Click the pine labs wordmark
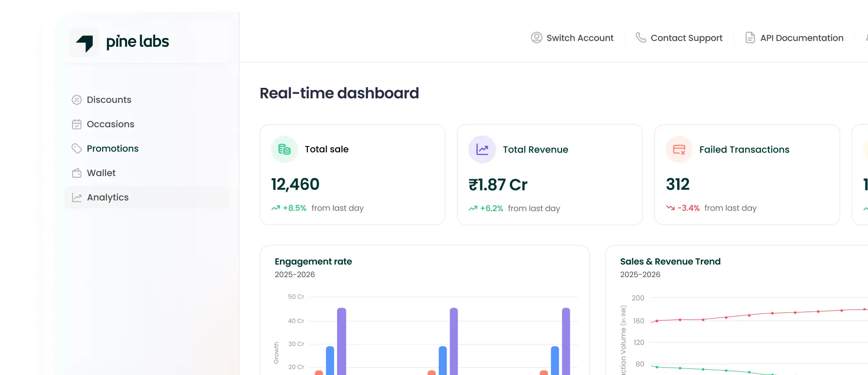 (x=138, y=42)
